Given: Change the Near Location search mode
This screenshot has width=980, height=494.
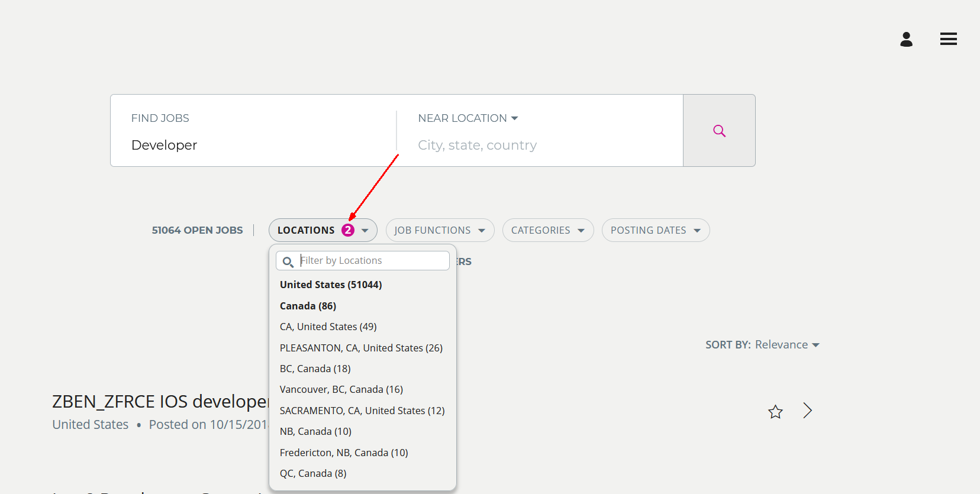Looking at the screenshot, I should [x=468, y=118].
